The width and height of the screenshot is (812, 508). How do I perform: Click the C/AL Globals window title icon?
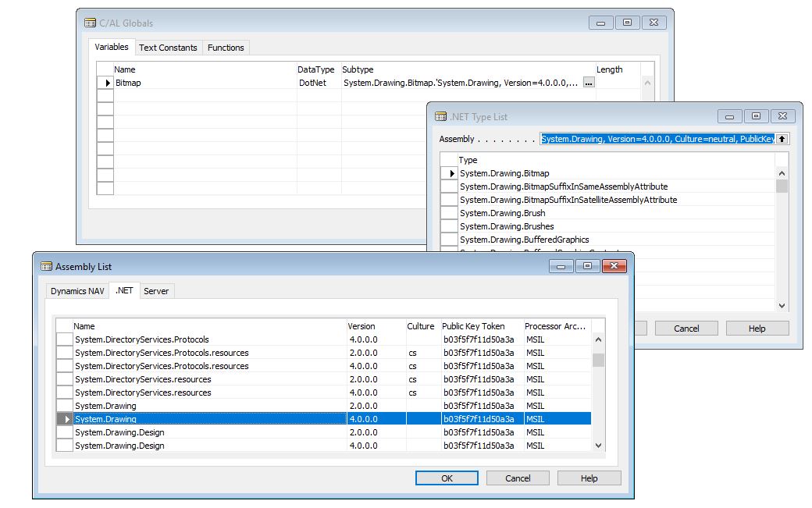coord(90,23)
